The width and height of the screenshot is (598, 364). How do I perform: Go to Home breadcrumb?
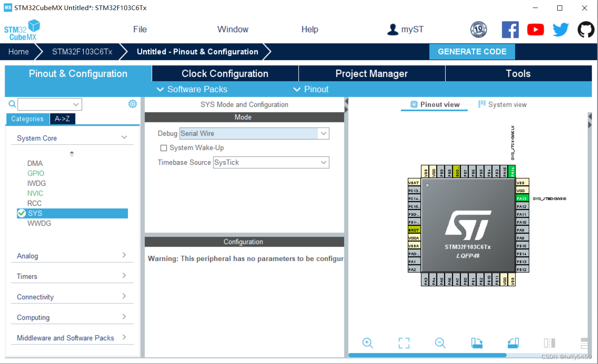click(x=19, y=52)
